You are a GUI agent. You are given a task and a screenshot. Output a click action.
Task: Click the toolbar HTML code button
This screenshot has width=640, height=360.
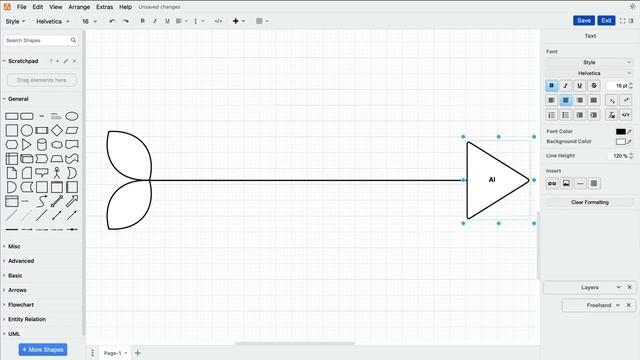[x=218, y=21]
